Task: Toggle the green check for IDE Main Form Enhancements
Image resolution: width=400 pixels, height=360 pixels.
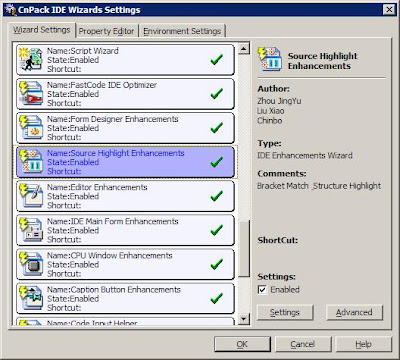Action: point(217,230)
